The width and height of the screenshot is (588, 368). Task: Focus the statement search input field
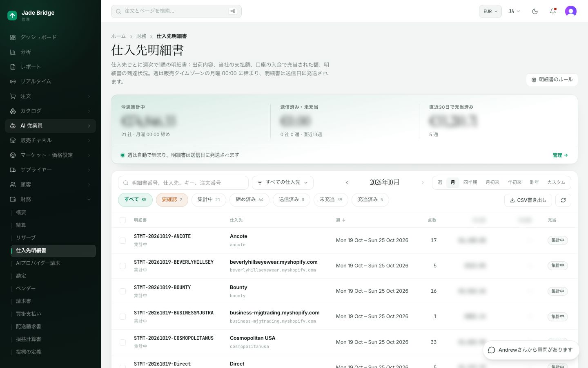pyautogui.click(x=183, y=183)
